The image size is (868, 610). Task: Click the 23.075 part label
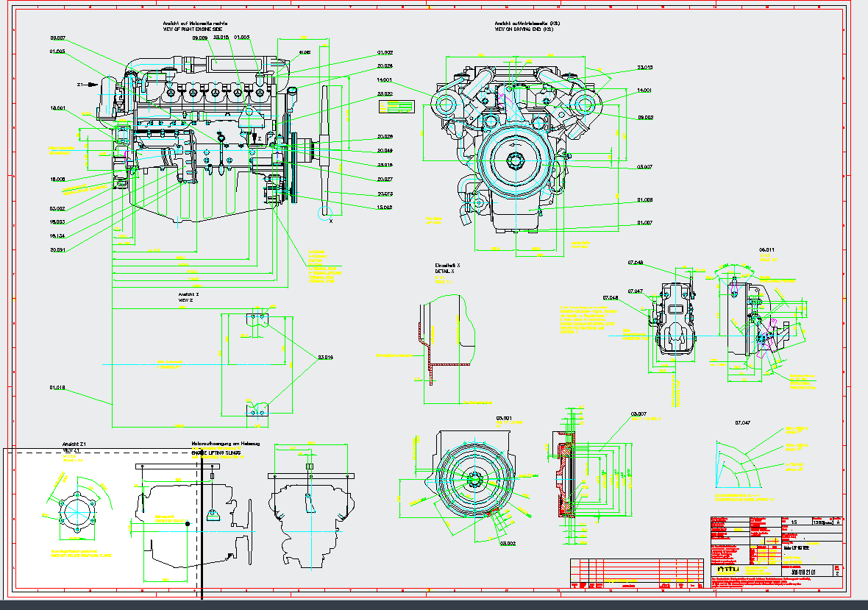(385, 194)
